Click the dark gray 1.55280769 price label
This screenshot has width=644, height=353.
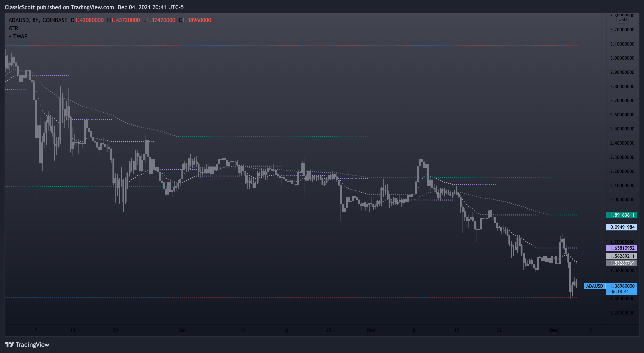click(x=621, y=263)
